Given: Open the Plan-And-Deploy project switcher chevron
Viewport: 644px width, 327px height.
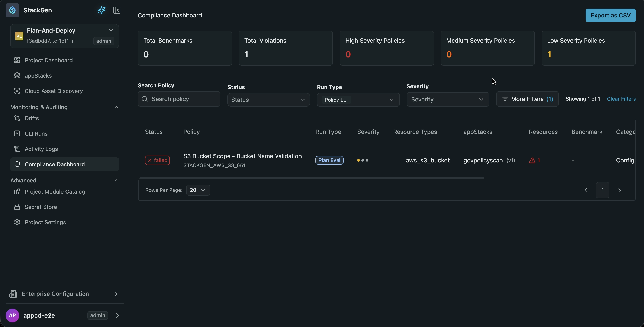Looking at the screenshot, I should 111,30.
